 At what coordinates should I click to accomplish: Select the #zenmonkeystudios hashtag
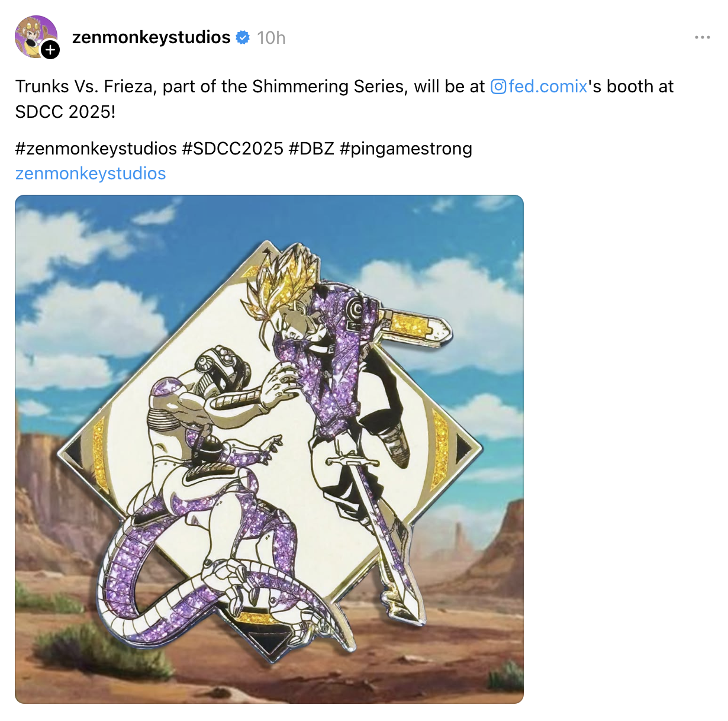[96, 148]
